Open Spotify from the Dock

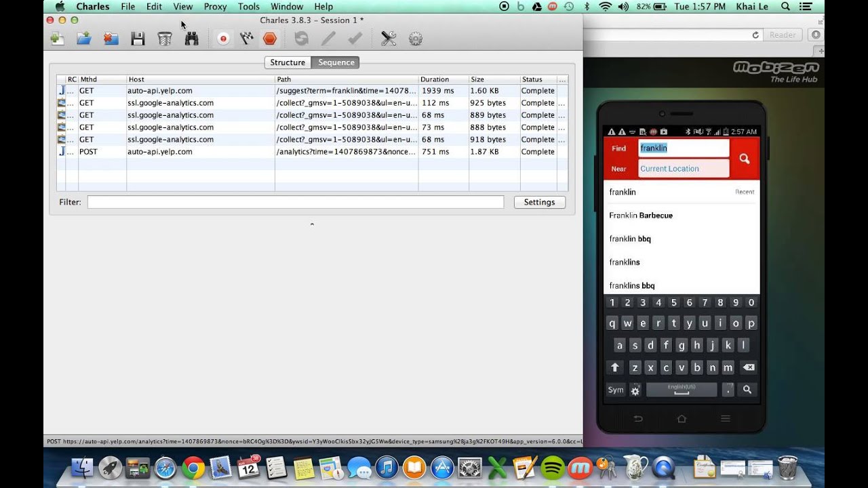point(553,468)
